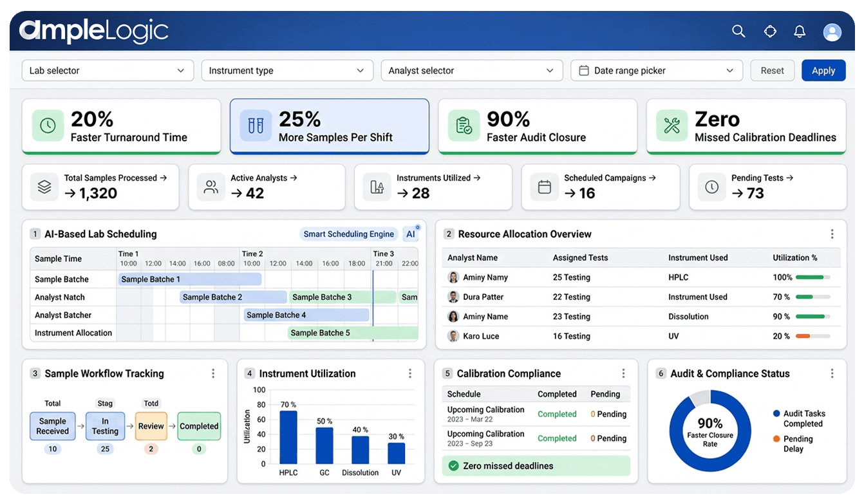Click the clock icon for Pending Tests

[711, 187]
